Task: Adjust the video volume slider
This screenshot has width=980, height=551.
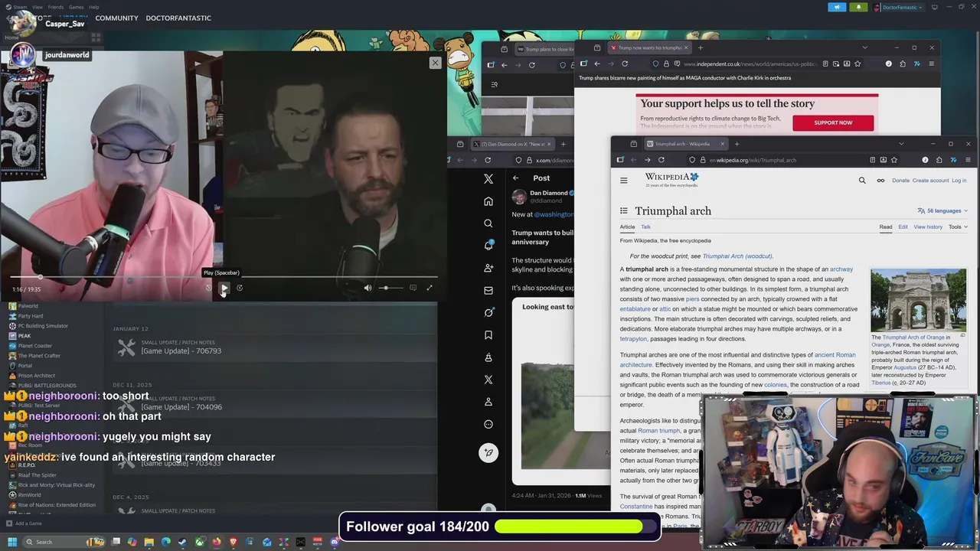Action: pos(390,288)
